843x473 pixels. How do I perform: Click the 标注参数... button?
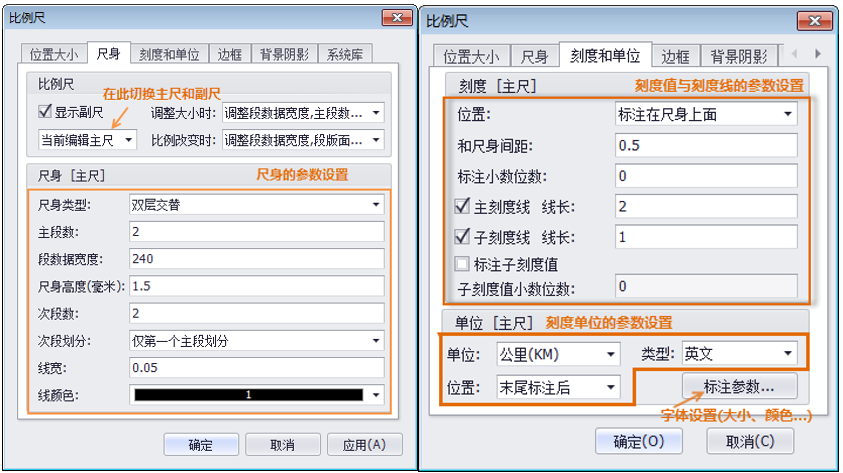point(739,387)
